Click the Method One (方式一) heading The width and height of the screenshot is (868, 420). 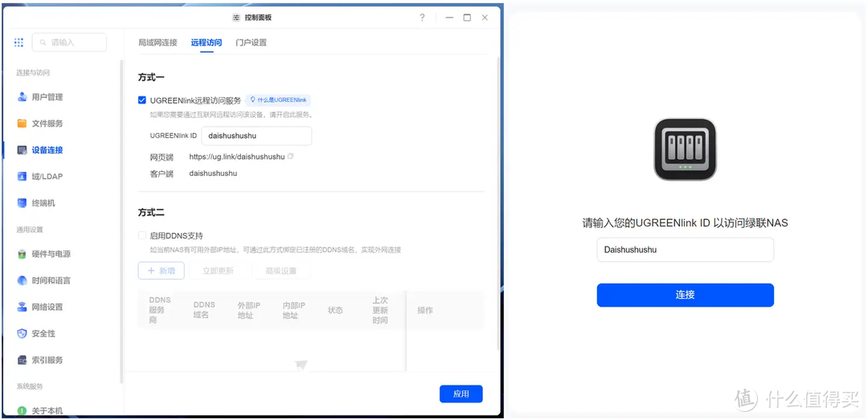[151, 77]
